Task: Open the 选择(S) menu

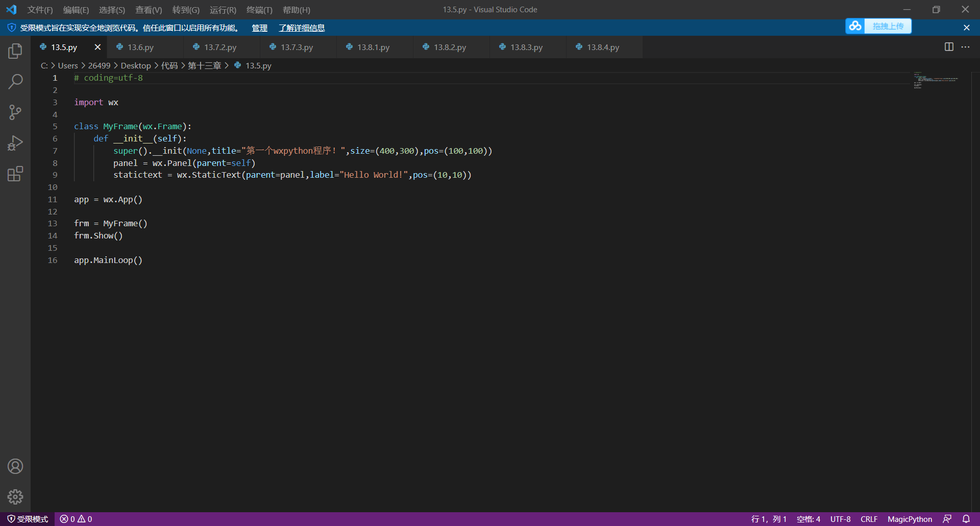Action: [x=112, y=10]
